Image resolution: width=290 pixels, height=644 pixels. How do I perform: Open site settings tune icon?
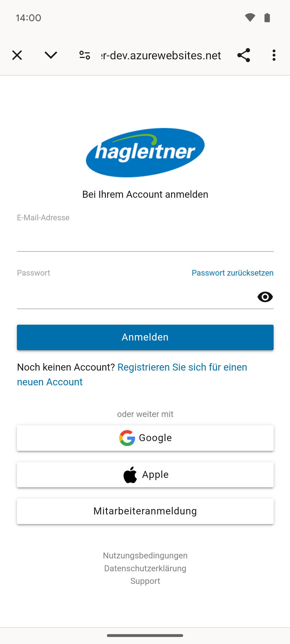tap(85, 55)
